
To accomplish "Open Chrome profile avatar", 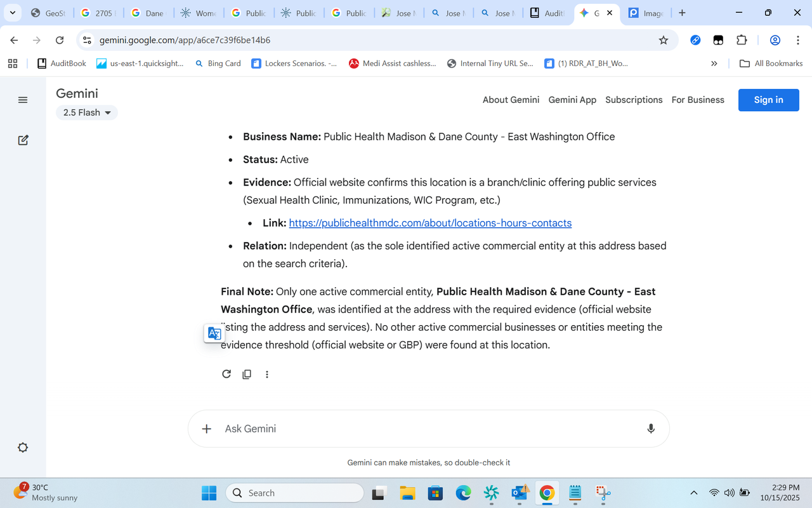I will click(x=775, y=40).
